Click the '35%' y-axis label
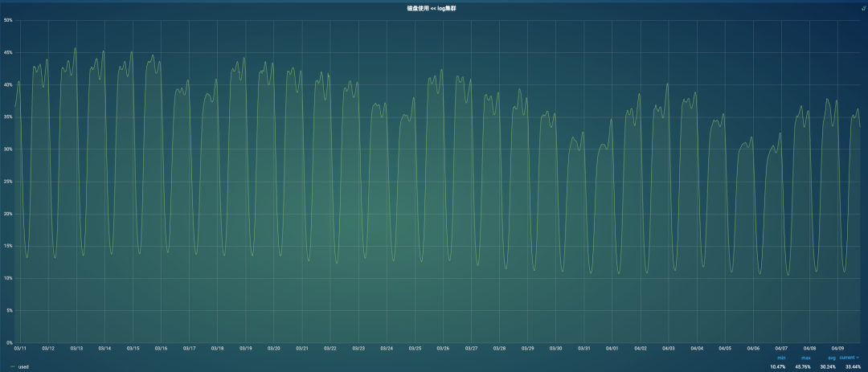 (8, 117)
